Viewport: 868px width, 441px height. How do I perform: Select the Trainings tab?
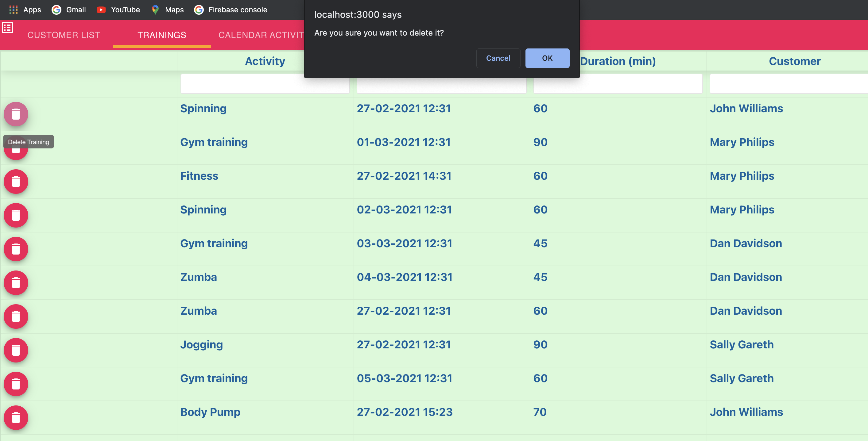pos(162,35)
